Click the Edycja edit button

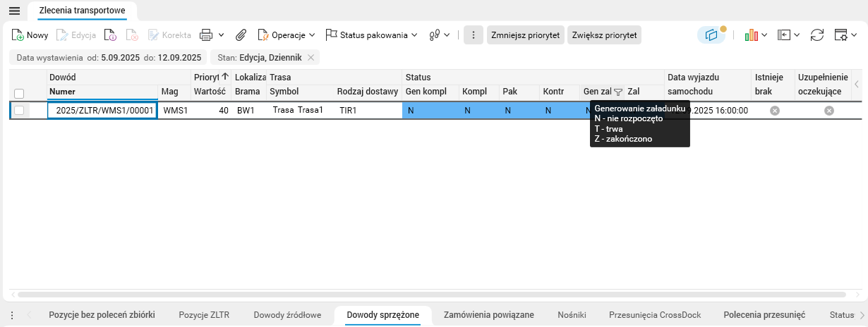tap(76, 35)
